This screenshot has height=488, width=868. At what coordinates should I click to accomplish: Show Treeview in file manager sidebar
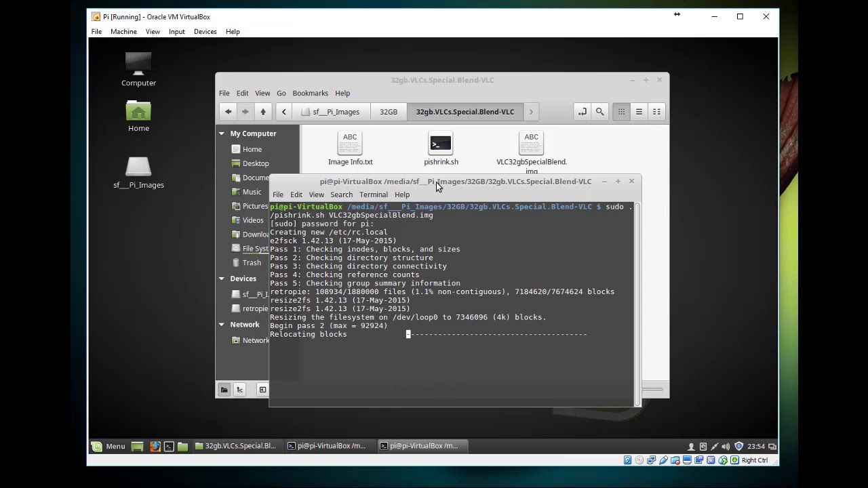[x=239, y=390]
